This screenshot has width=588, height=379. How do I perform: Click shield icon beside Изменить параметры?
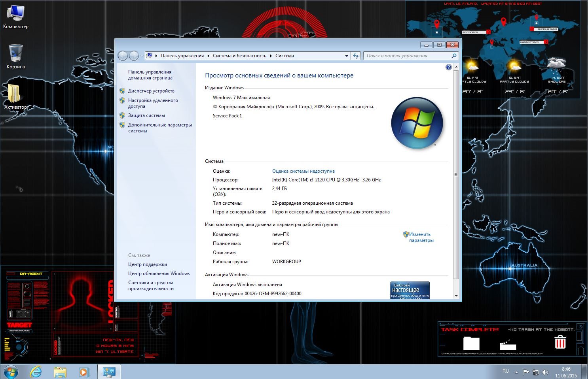click(x=406, y=234)
